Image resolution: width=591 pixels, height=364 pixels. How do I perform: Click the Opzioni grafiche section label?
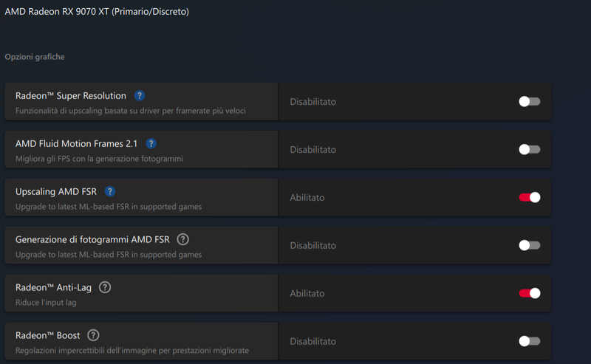click(x=35, y=57)
